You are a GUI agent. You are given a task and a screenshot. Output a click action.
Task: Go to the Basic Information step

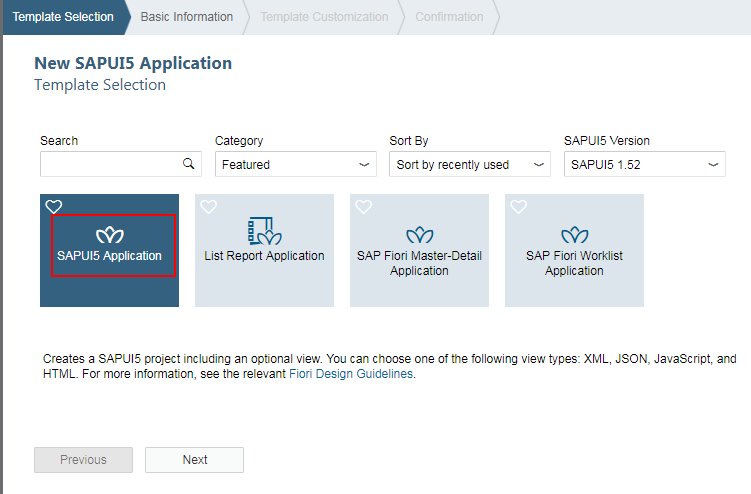click(x=187, y=17)
